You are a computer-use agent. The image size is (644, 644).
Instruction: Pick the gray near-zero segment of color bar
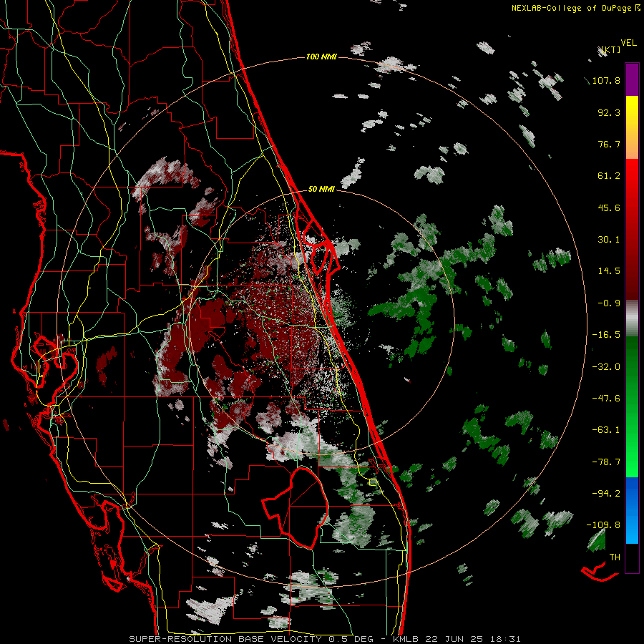[x=632, y=318]
